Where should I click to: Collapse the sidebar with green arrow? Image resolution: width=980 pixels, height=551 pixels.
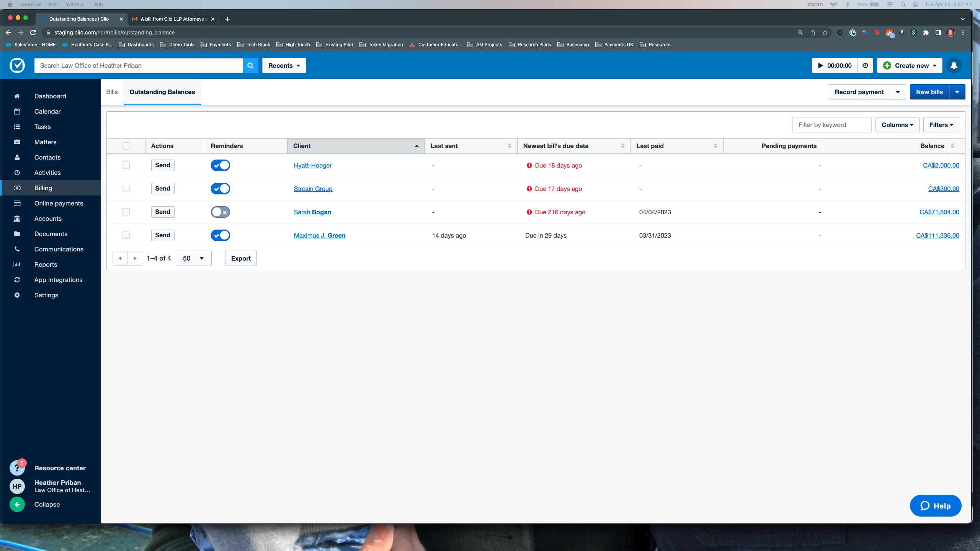17,504
